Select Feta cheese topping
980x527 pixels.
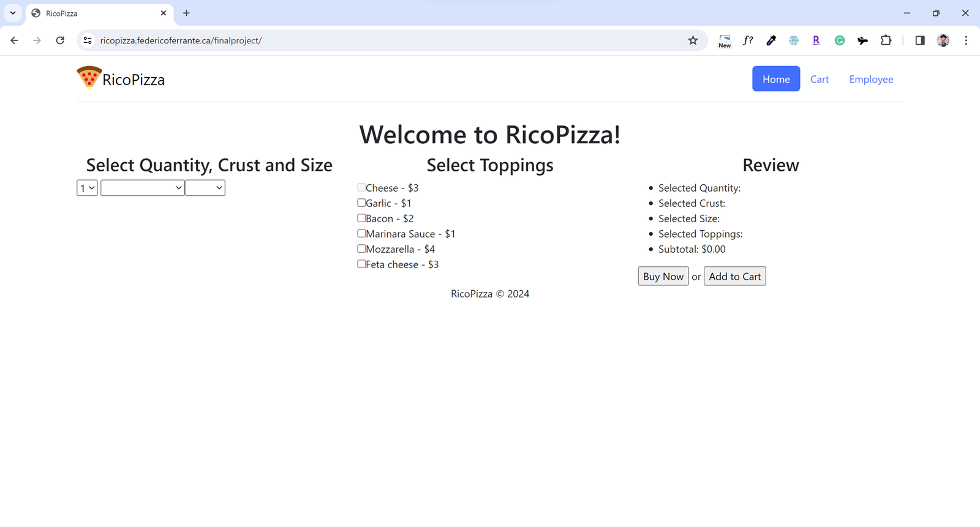point(361,264)
